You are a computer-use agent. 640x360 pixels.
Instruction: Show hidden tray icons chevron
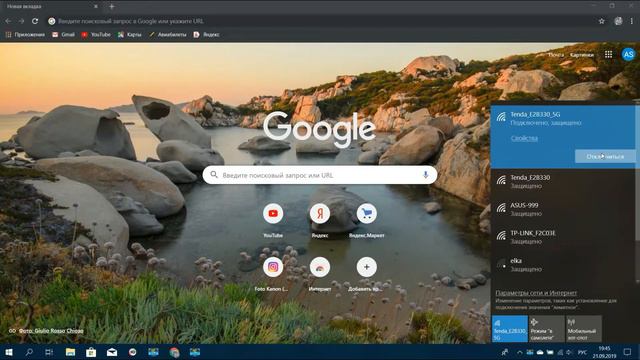(x=520, y=352)
